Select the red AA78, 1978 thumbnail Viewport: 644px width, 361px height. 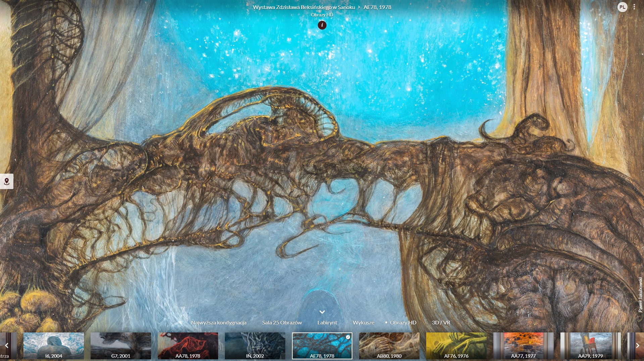click(x=188, y=346)
